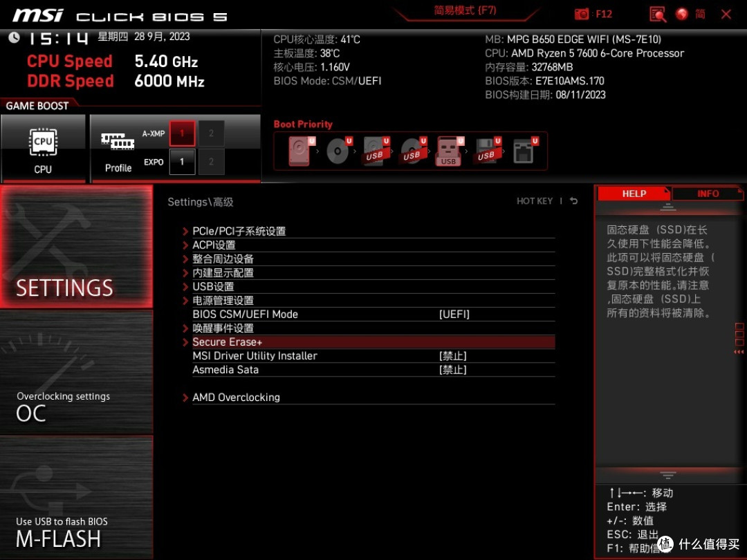Image resolution: width=747 pixels, height=560 pixels.
Task: Change Asmedia Sata [禁止] value
Action: pos(452,369)
